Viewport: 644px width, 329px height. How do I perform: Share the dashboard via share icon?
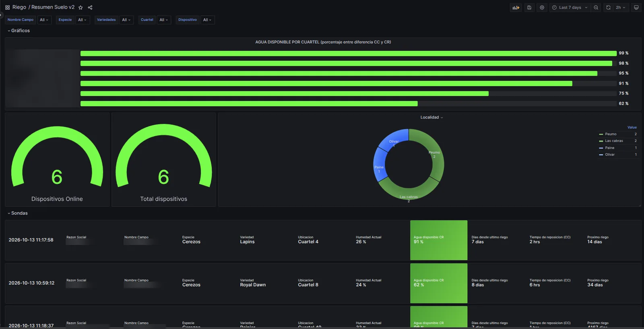pos(90,8)
